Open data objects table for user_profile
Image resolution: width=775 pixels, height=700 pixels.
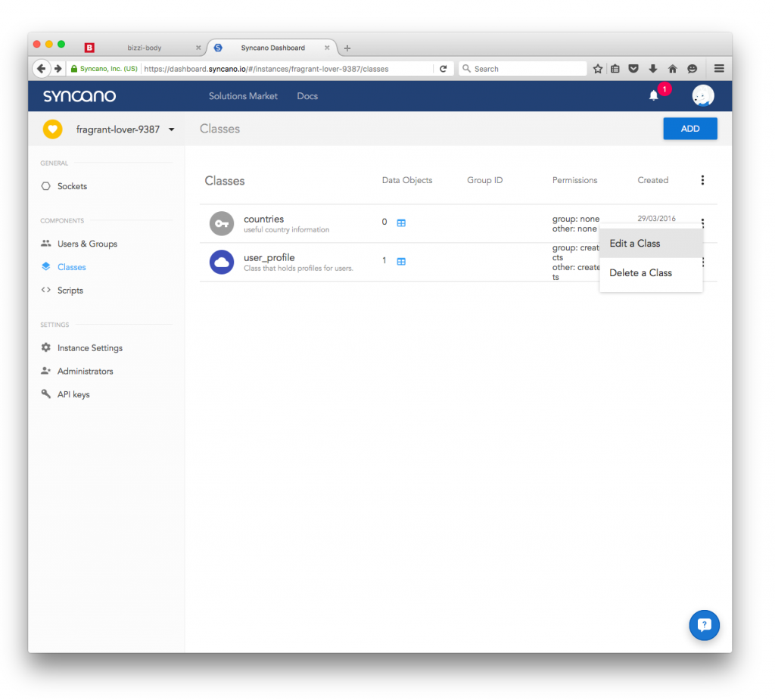401,262
